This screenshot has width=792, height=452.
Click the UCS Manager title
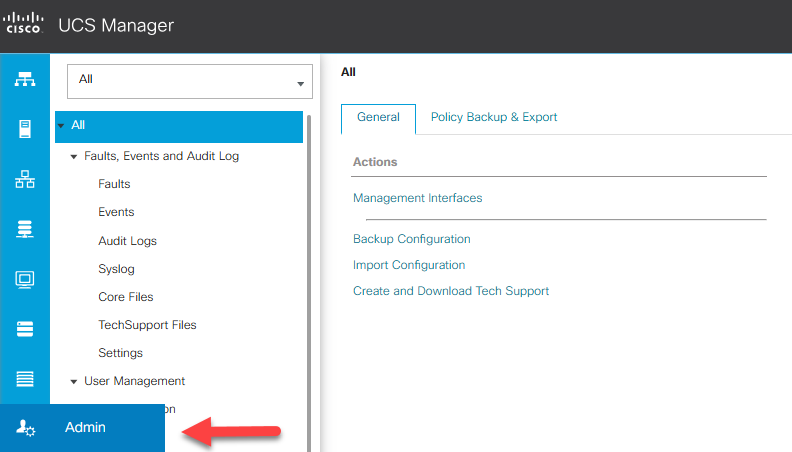click(116, 25)
